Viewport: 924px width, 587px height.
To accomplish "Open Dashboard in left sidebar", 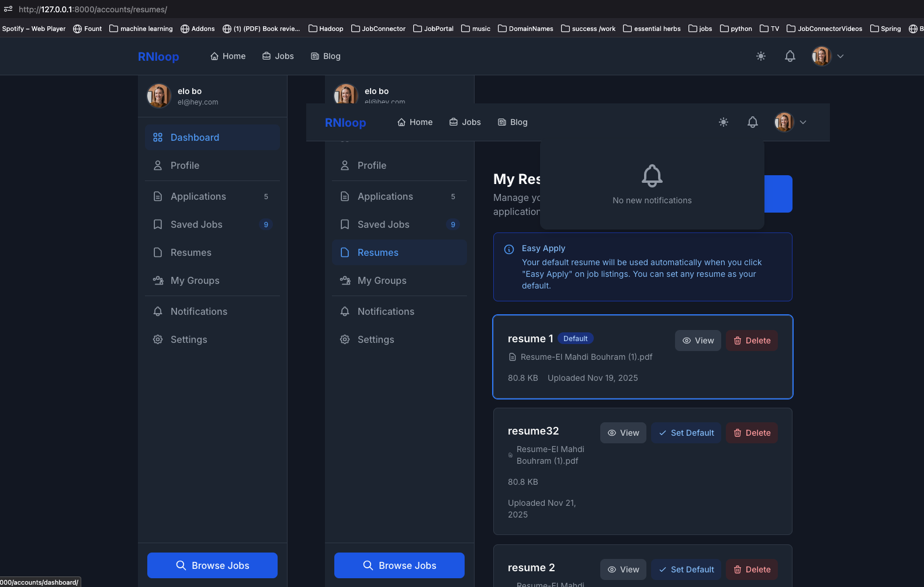I will click(212, 137).
